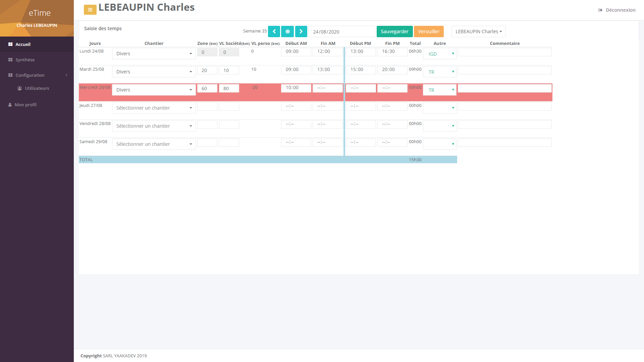This screenshot has width=644, height=362.
Task: Jump to the current week target icon
Action: coord(287,32)
